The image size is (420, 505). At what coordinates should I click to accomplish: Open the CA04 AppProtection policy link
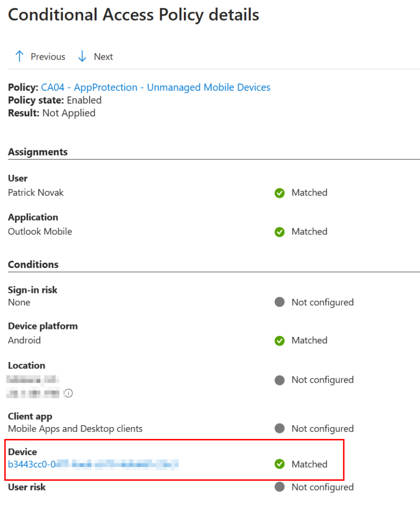pyautogui.click(x=155, y=87)
